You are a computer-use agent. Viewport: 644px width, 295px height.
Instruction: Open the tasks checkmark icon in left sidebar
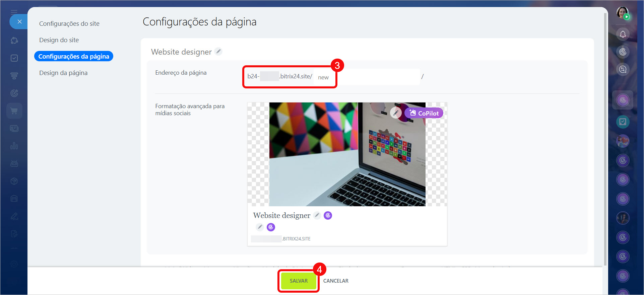pos(14,58)
